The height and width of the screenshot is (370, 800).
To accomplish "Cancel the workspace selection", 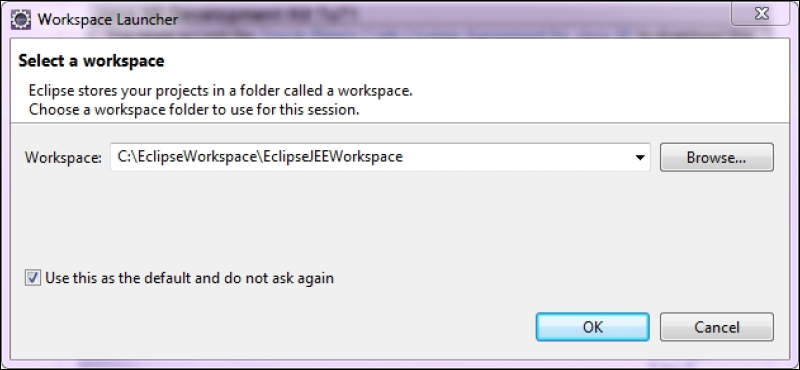I will [x=716, y=327].
